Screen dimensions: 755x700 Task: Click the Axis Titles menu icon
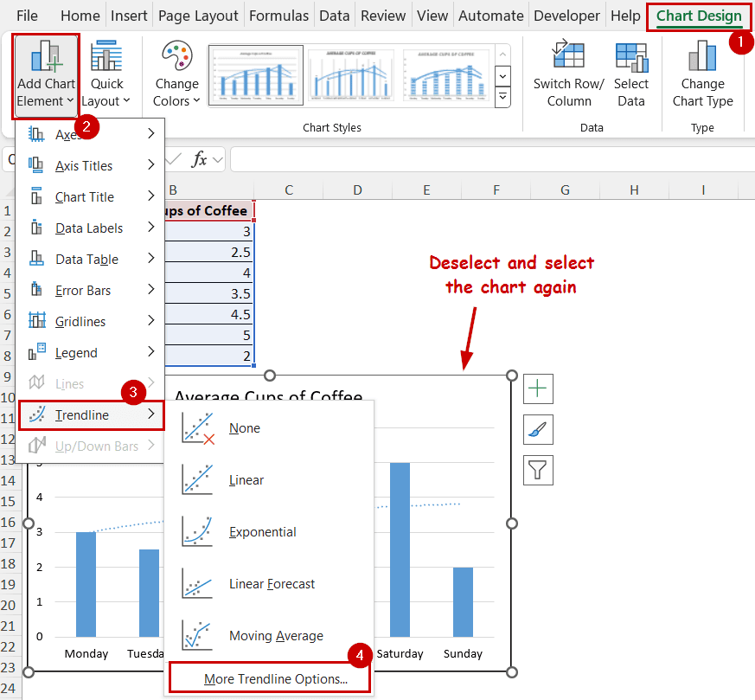coord(36,164)
